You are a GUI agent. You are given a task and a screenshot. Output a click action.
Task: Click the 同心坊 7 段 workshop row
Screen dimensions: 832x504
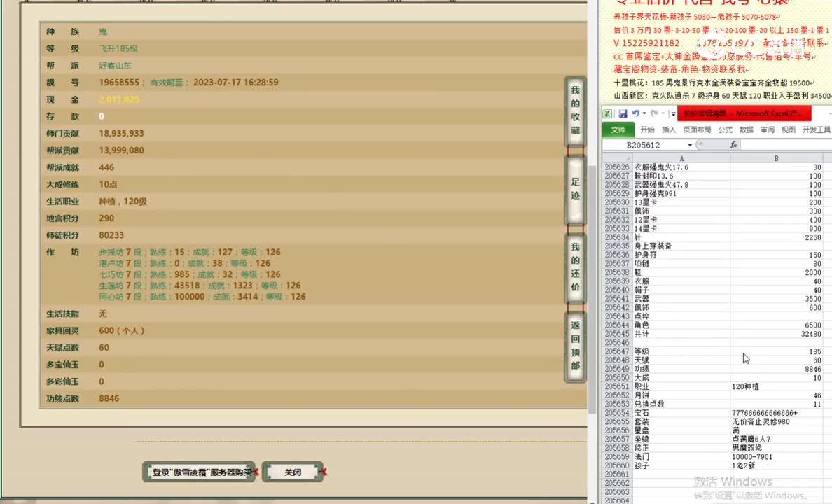tap(202, 297)
